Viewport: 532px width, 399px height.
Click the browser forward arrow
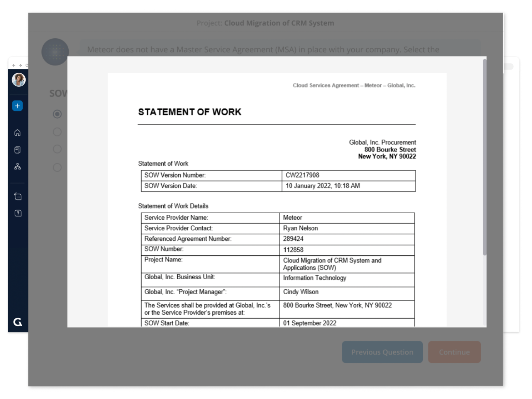coord(20,65)
